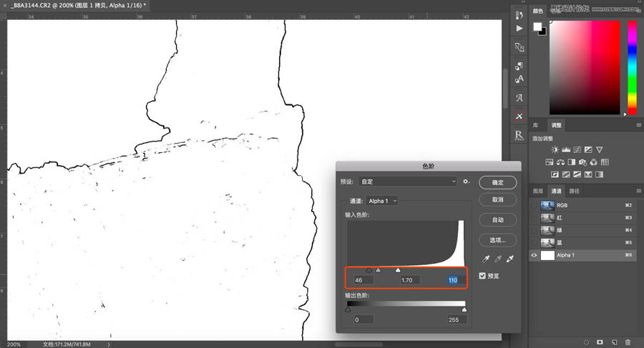The width and height of the screenshot is (644, 348).
Task: Add a Brightness/Contrast adjustment (sun icon)
Action: point(555,149)
